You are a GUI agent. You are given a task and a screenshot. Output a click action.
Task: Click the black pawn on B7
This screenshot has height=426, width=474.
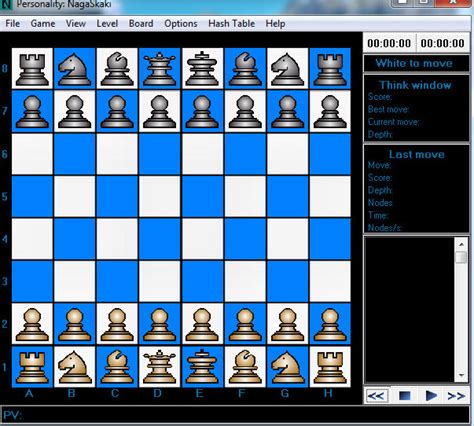tap(74, 111)
